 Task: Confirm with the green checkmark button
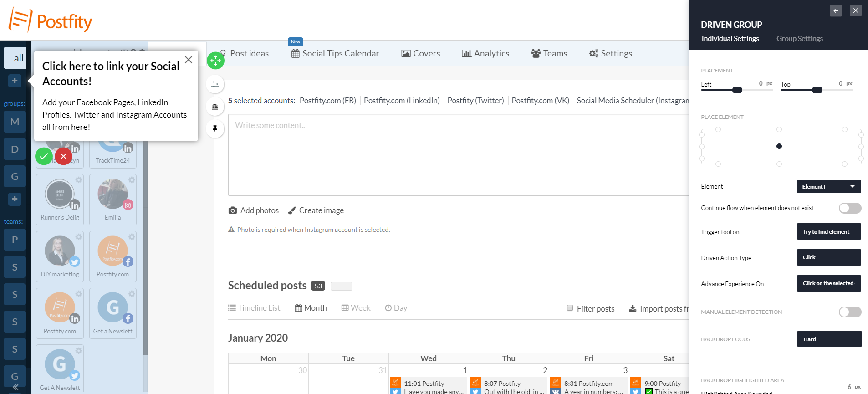44,156
